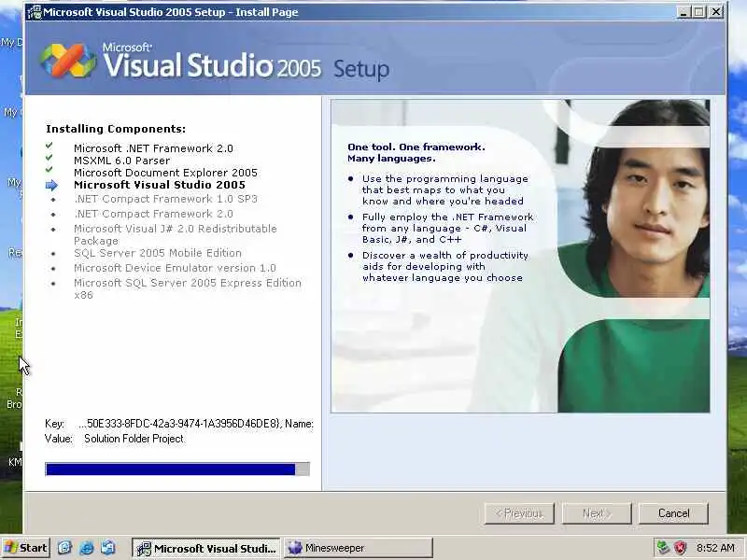Click the 'MSXML 6.0 Parser' entry
Viewport: 747px width, 560px height.
(122, 161)
